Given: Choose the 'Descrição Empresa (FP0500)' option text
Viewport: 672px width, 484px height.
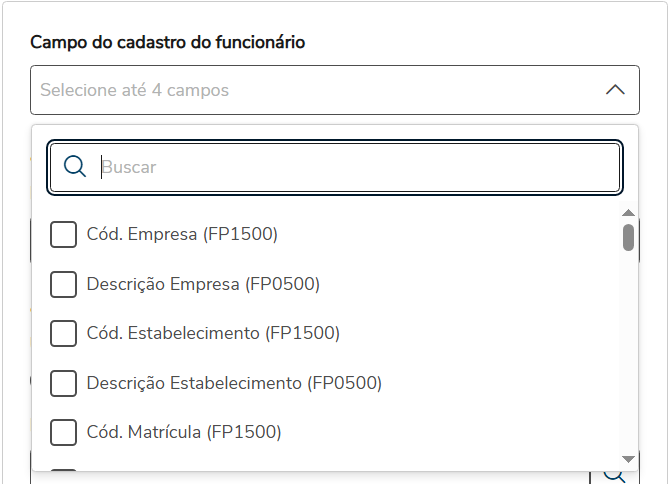Looking at the screenshot, I should point(203,284).
